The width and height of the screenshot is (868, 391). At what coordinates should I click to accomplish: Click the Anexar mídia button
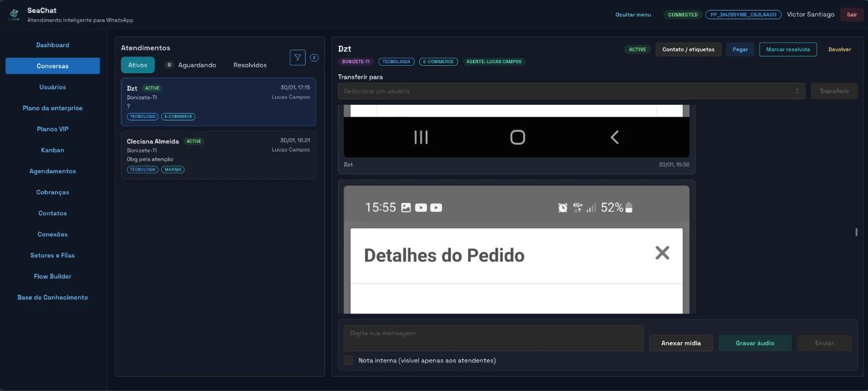pyautogui.click(x=681, y=343)
